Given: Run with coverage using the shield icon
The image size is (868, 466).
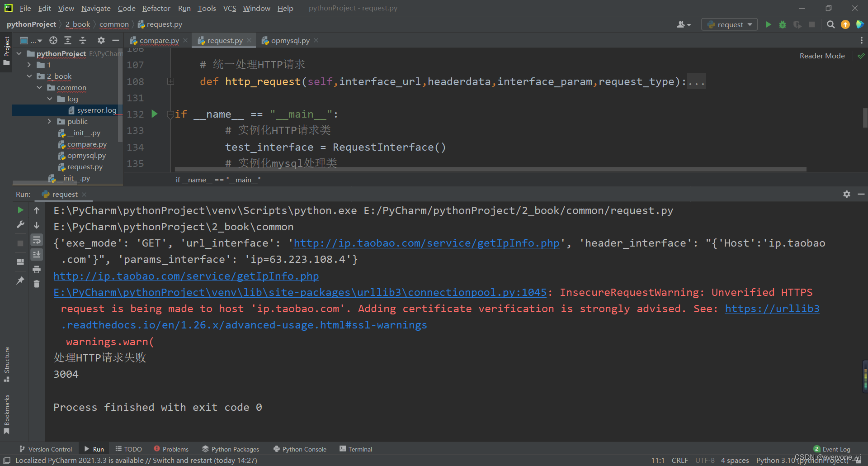Looking at the screenshot, I should point(797,24).
